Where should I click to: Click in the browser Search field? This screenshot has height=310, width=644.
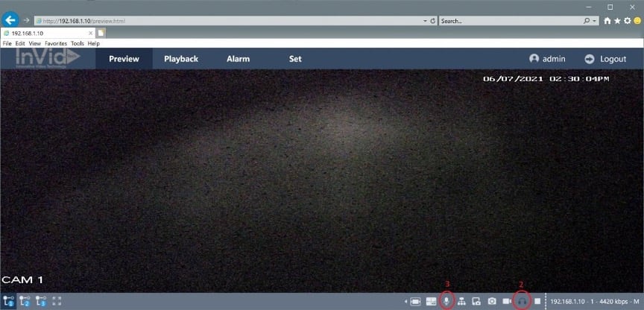[507, 21]
